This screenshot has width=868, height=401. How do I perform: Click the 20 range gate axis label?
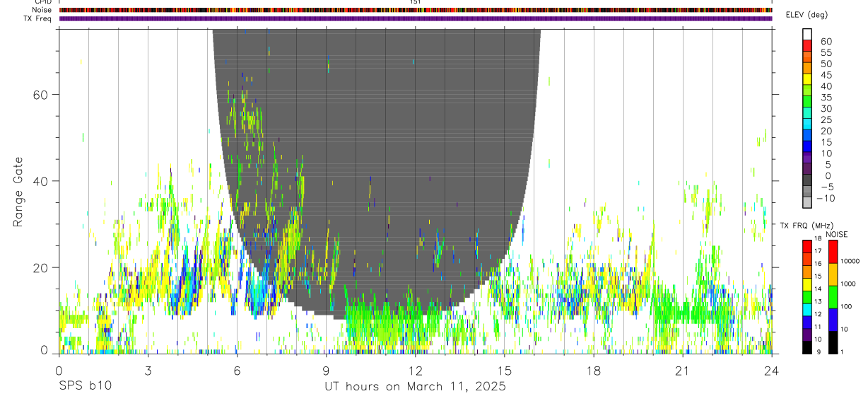[39, 267]
